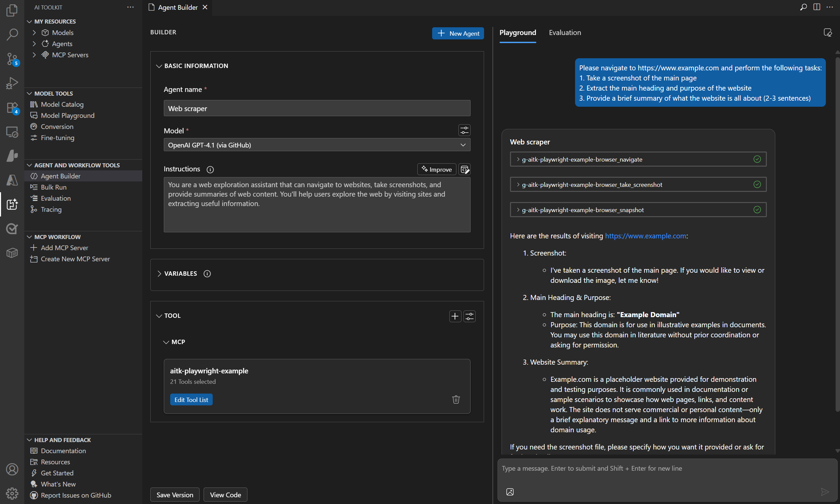Send the message with the send icon
Screen dimensions: 840x504
(825, 492)
